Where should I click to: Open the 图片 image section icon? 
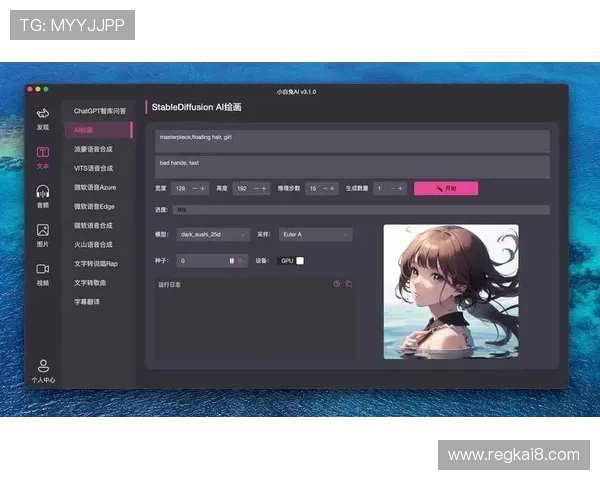click(43, 235)
